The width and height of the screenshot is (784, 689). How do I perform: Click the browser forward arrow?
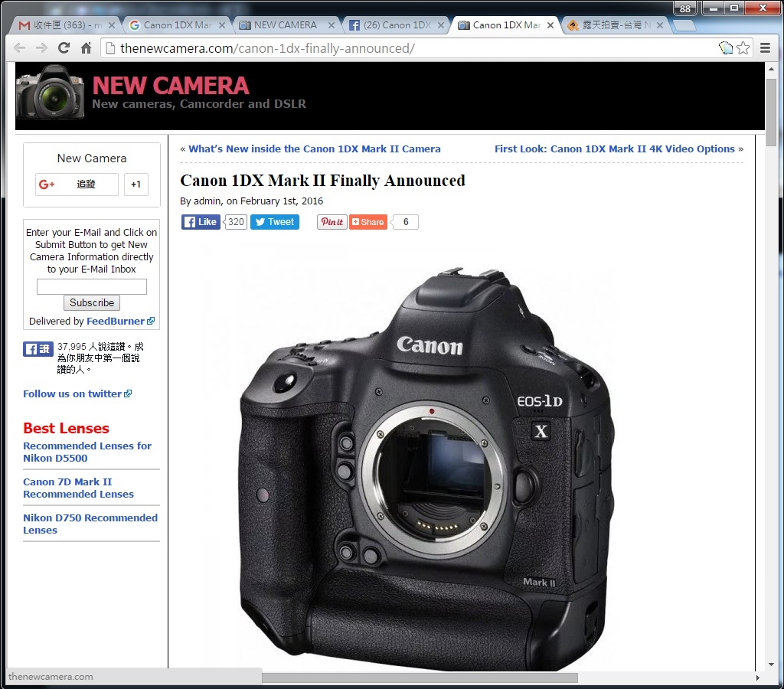[41, 48]
